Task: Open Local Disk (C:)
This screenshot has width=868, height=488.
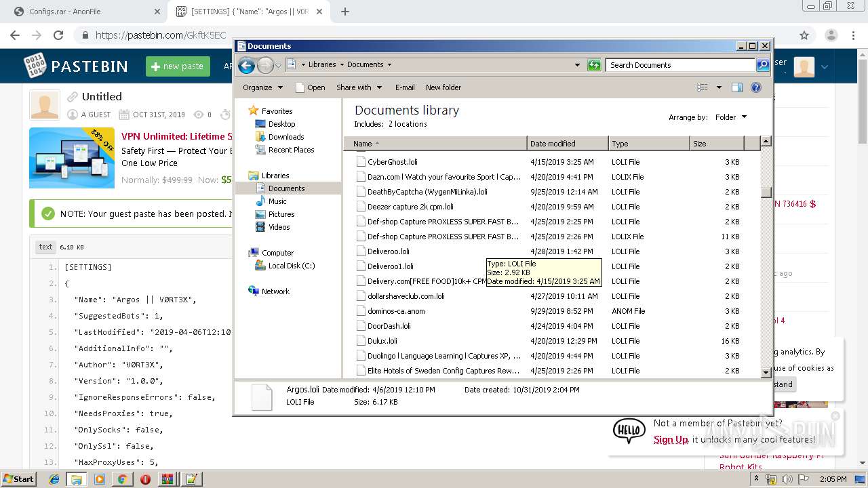Action: [x=292, y=266]
